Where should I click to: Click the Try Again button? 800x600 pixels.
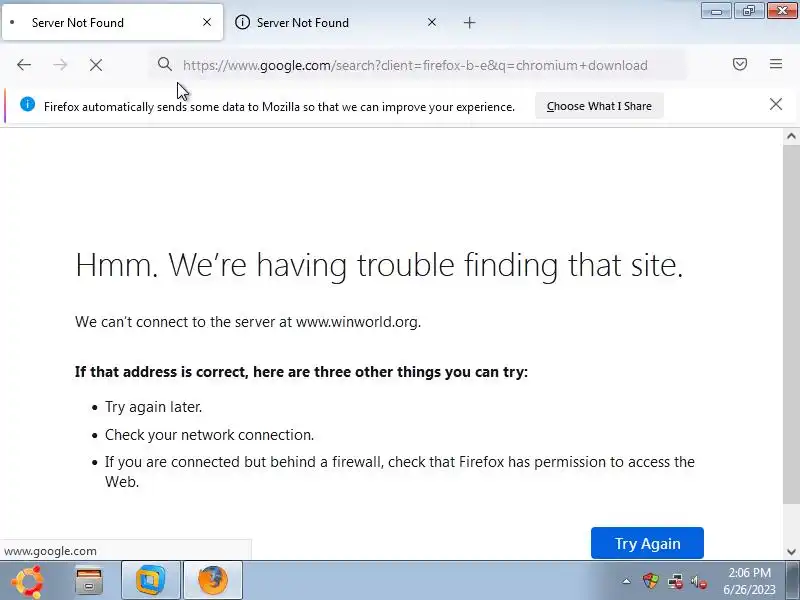pyautogui.click(x=647, y=543)
